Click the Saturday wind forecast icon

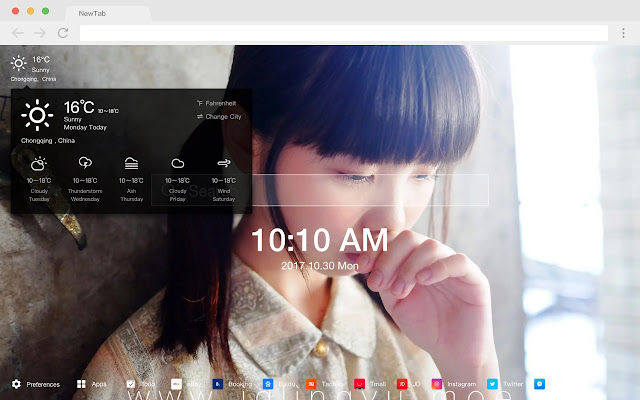tap(224, 163)
